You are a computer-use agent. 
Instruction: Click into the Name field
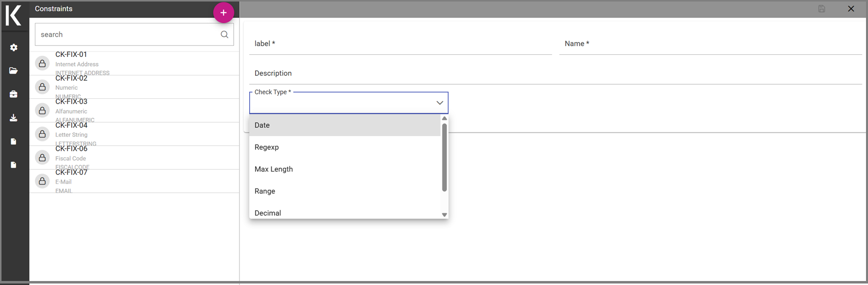711,44
